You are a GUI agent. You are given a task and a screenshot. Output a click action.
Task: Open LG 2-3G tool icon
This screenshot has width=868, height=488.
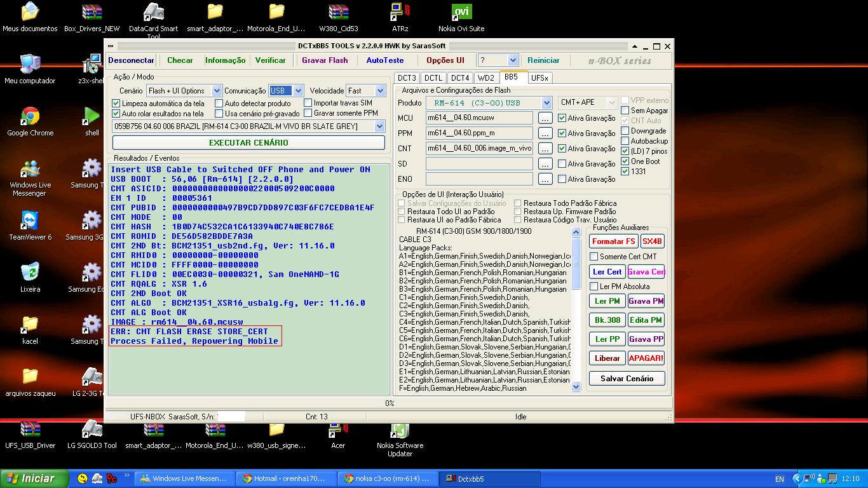pos(91,382)
